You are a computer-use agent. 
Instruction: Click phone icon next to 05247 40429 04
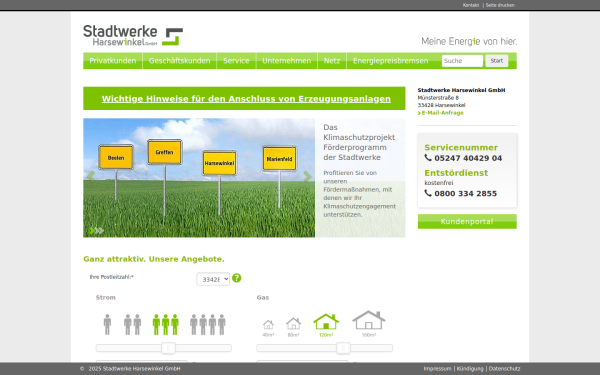pos(428,158)
